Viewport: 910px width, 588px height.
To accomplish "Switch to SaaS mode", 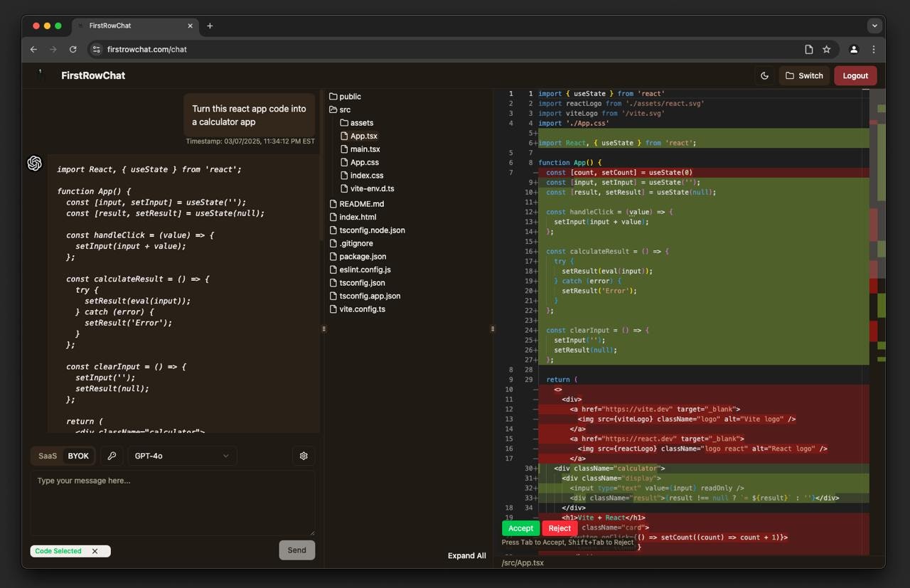I will point(48,456).
